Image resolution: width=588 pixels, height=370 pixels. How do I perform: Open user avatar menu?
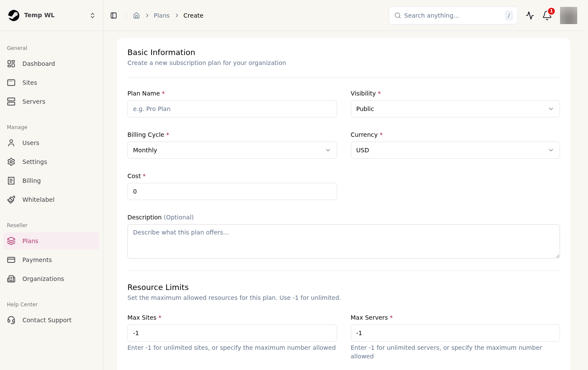(x=569, y=15)
